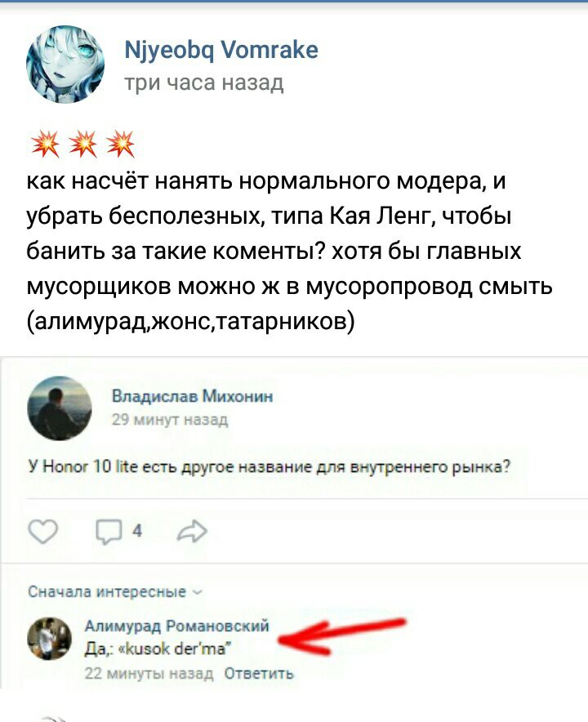Click the first explosion emoji in the post
588x722 pixels.
pyautogui.click(x=45, y=144)
